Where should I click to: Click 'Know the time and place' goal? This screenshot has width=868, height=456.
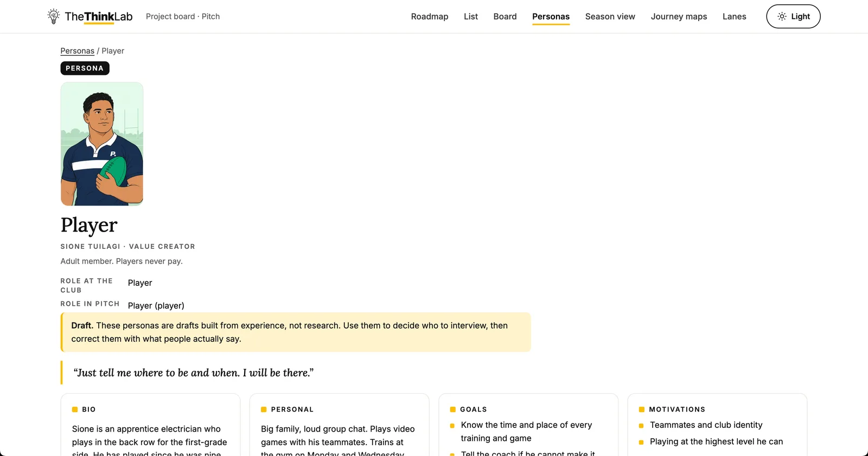pyautogui.click(x=526, y=432)
